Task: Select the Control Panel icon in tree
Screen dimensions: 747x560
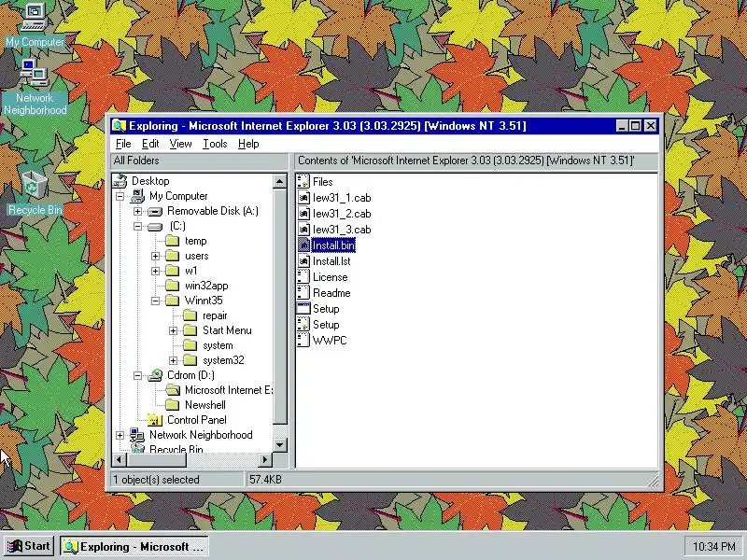Action: [155, 420]
